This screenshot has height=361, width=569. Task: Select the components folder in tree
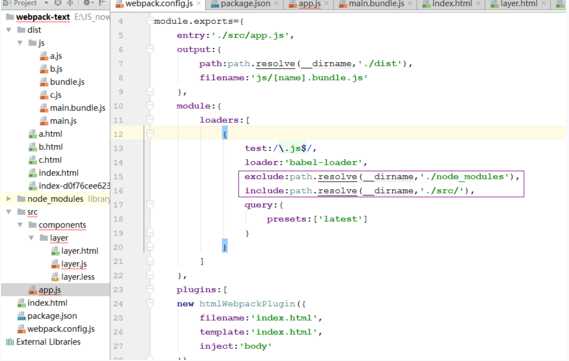coord(62,225)
